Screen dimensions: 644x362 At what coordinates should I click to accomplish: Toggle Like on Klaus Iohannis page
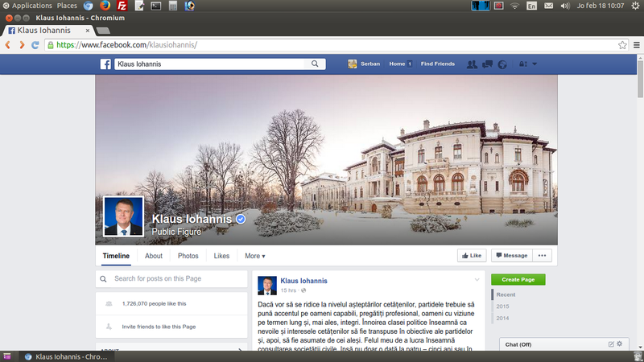(472, 255)
